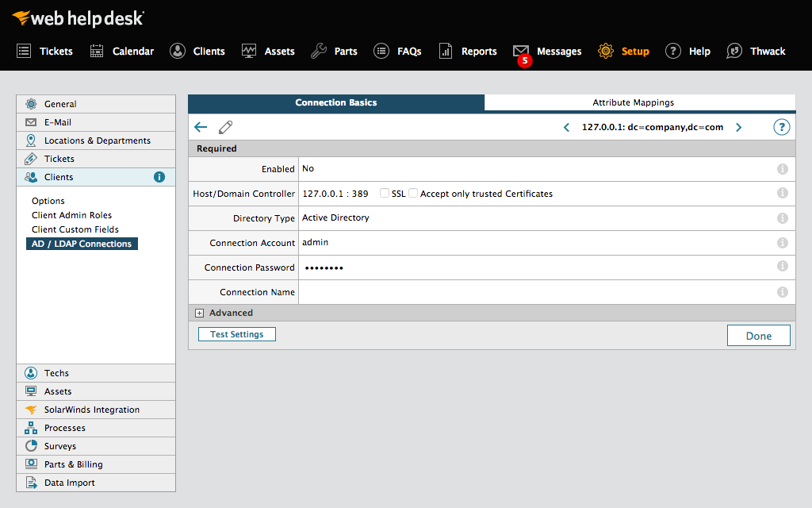Click the blue info badge next to Clients

pos(159,177)
